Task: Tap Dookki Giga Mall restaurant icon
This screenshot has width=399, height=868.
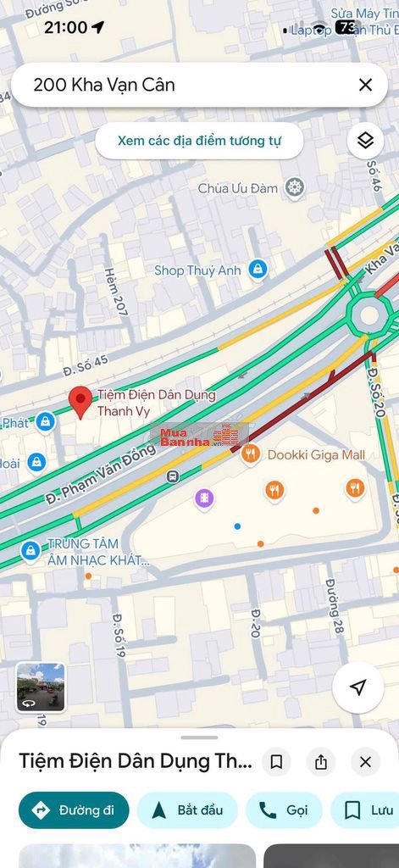Action: pos(251,454)
